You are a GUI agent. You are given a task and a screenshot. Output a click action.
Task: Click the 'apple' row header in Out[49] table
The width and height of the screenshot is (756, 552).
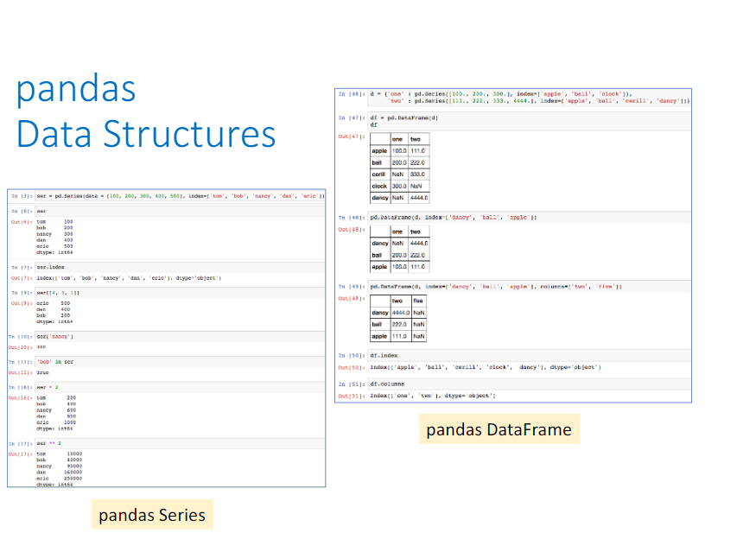[380, 336]
